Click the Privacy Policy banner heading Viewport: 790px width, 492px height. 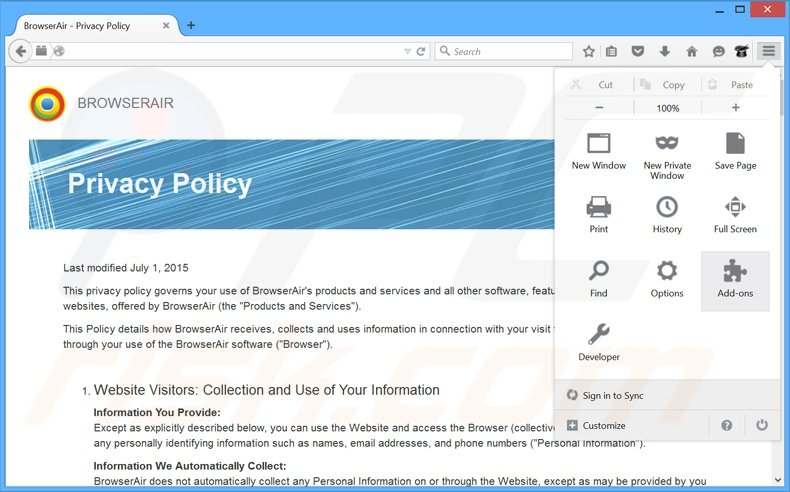pyautogui.click(x=160, y=184)
